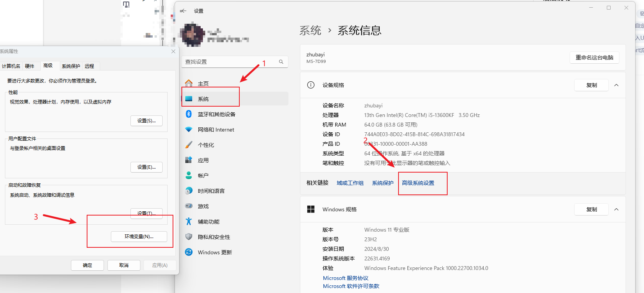Click the Apps (应用) icon
Image resolution: width=644 pixels, height=293 pixels.
tap(189, 160)
